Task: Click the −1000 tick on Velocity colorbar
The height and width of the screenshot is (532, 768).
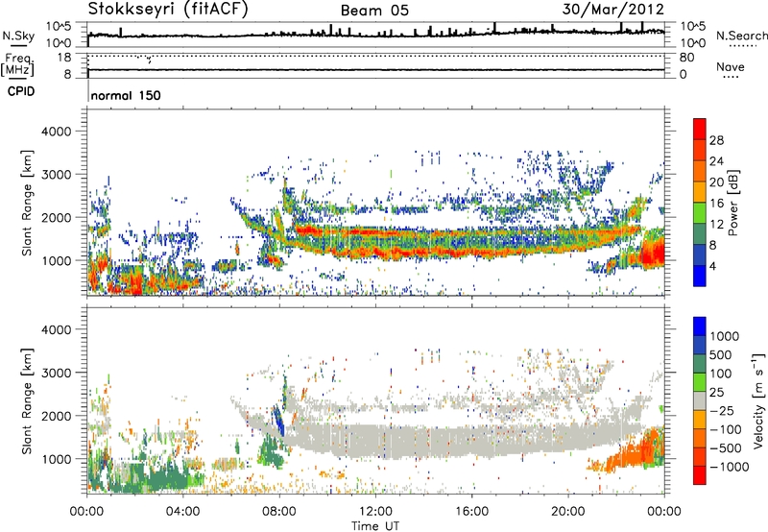Action: [730, 467]
